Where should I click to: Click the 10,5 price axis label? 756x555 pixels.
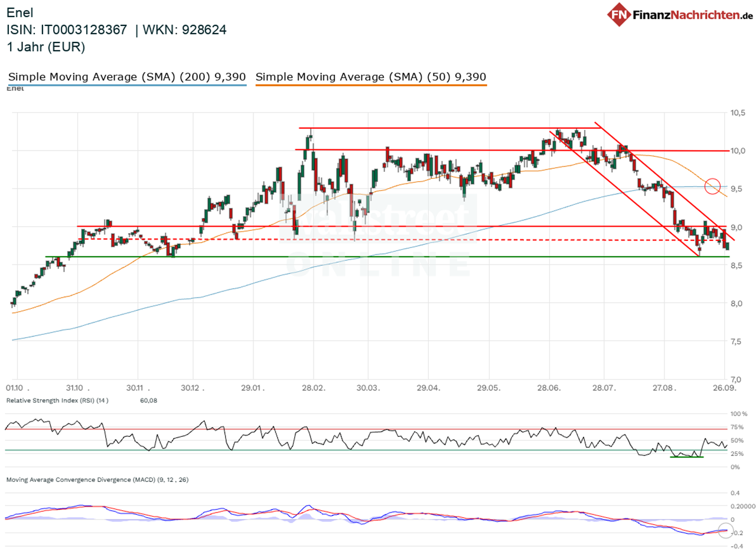[738, 112]
